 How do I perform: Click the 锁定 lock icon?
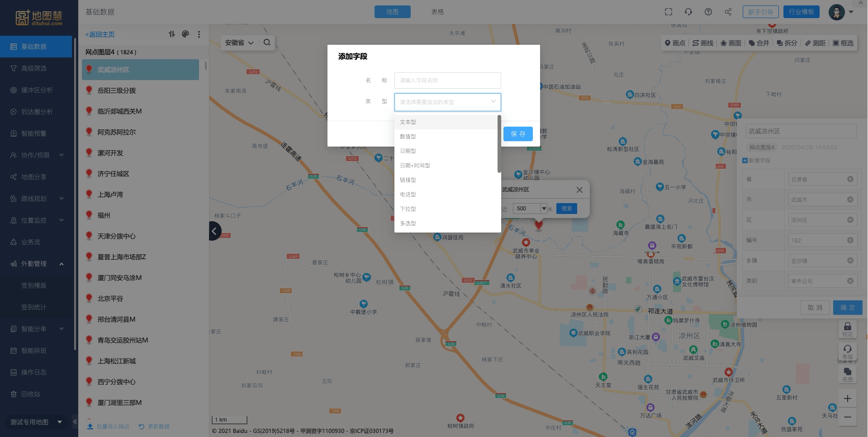point(848,329)
